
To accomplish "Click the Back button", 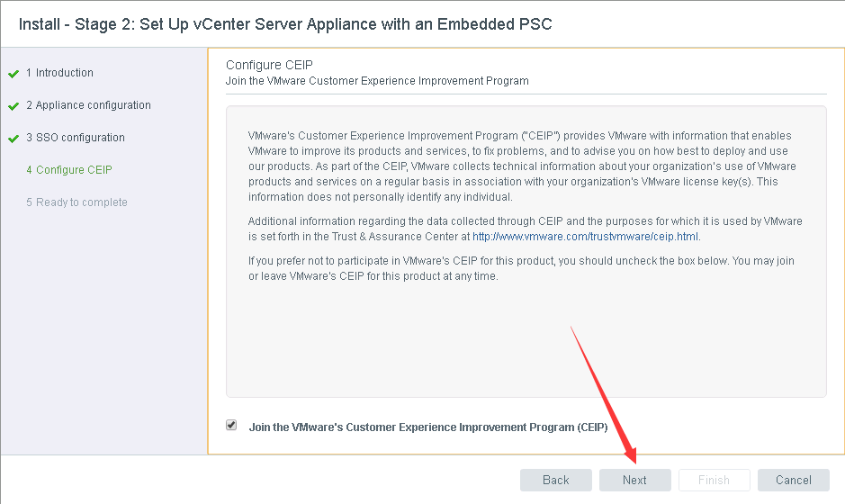I will click(x=555, y=480).
